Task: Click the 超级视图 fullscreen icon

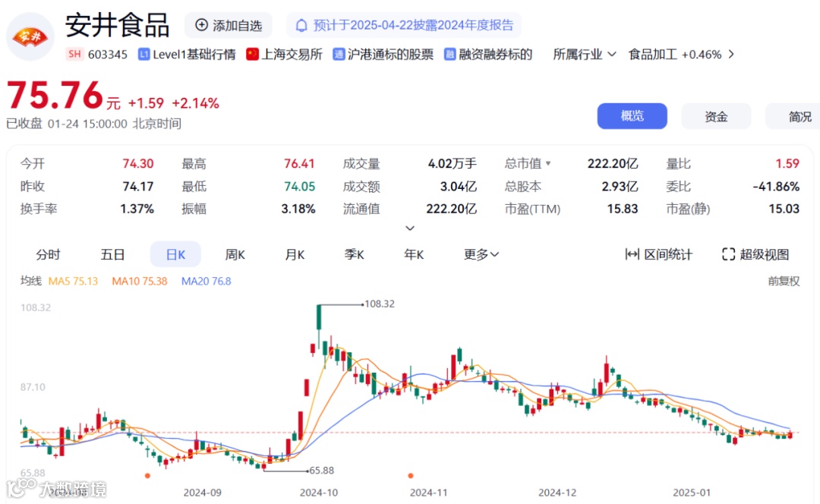Action: pos(728,254)
